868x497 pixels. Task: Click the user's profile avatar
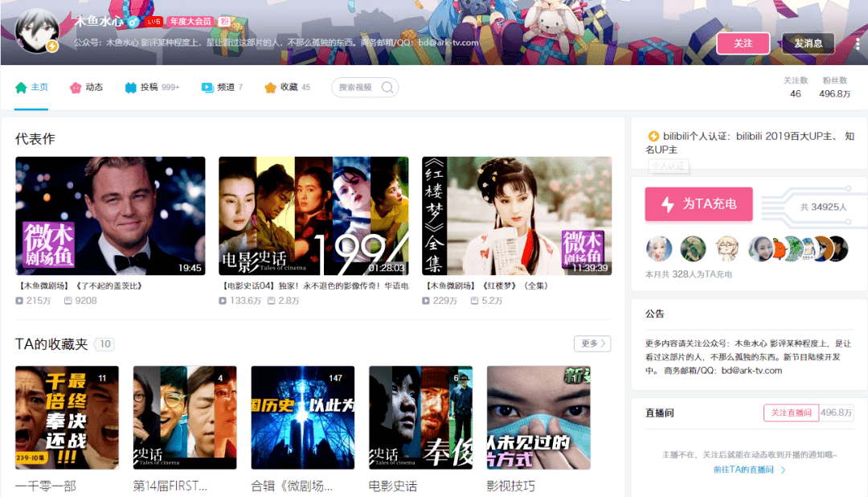(37, 31)
